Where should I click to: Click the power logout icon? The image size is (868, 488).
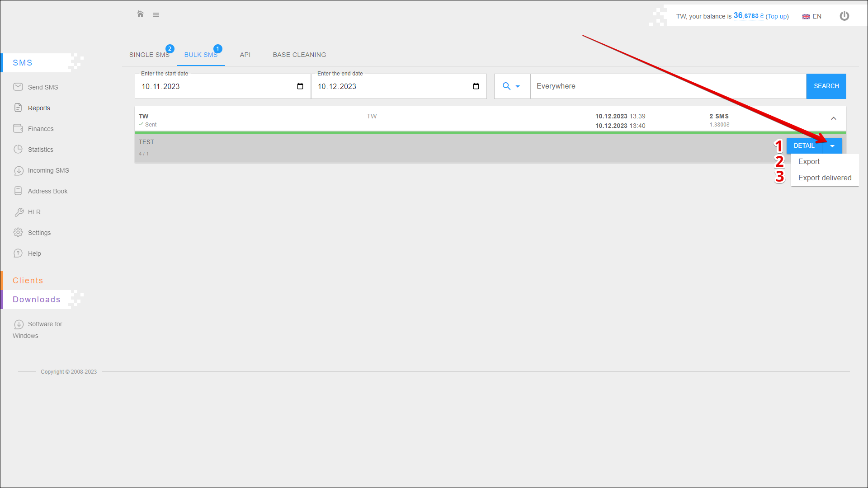pyautogui.click(x=844, y=16)
